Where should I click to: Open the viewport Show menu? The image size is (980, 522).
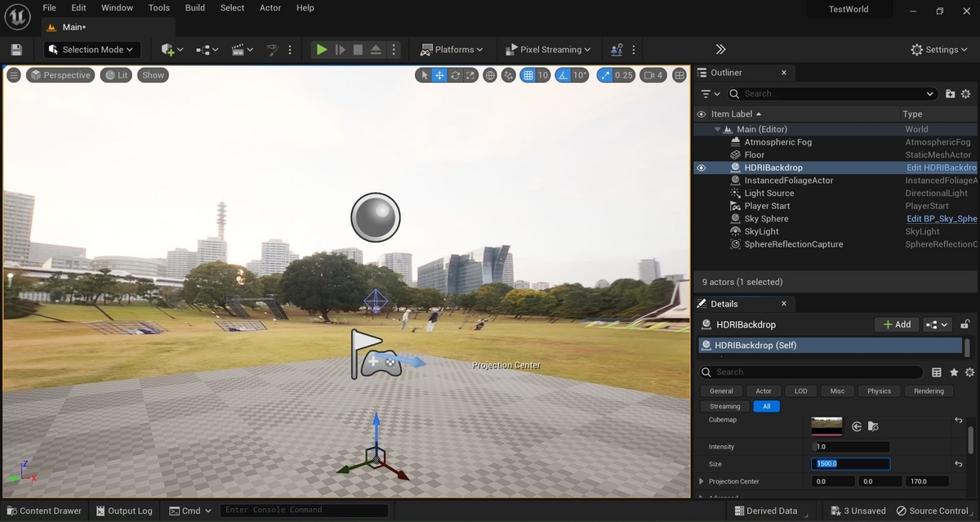coord(153,75)
